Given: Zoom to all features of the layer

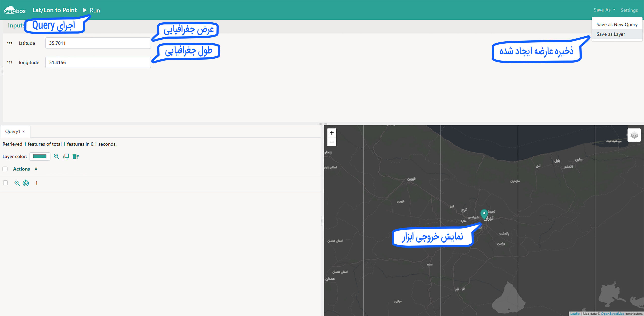Looking at the screenshot, I should (56, 156).
